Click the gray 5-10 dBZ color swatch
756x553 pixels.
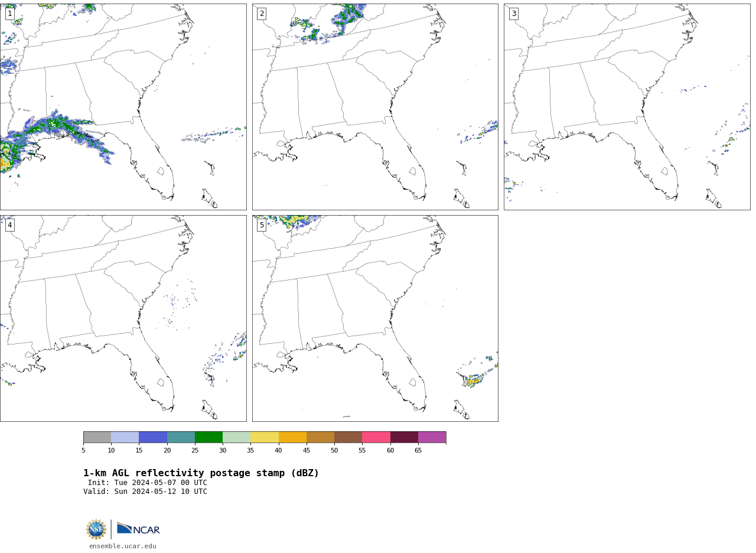[97, 437]
